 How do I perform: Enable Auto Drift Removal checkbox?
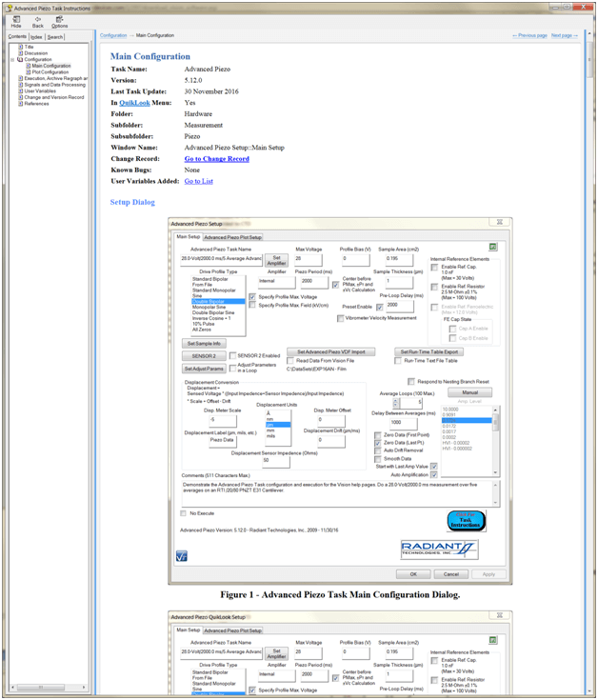click(x=377, y=450)
